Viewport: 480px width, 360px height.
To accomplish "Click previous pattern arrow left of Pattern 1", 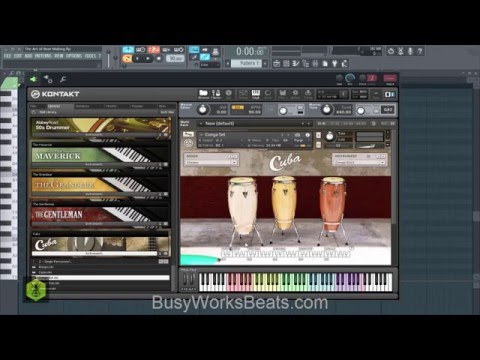I will pyautogui.click(x=228, y=63).
